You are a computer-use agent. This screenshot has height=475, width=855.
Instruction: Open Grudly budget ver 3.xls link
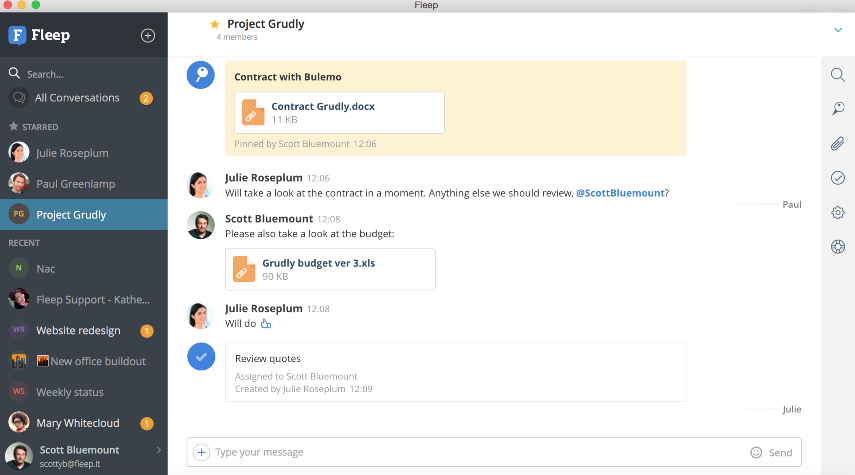point(318,263)
